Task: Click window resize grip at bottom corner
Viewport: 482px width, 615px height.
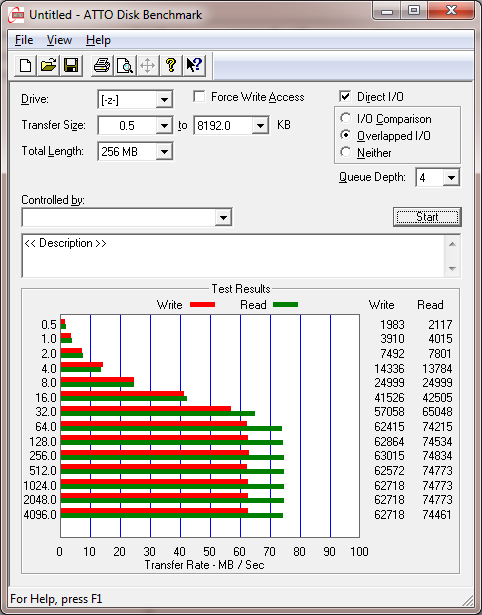Action: 467,600
